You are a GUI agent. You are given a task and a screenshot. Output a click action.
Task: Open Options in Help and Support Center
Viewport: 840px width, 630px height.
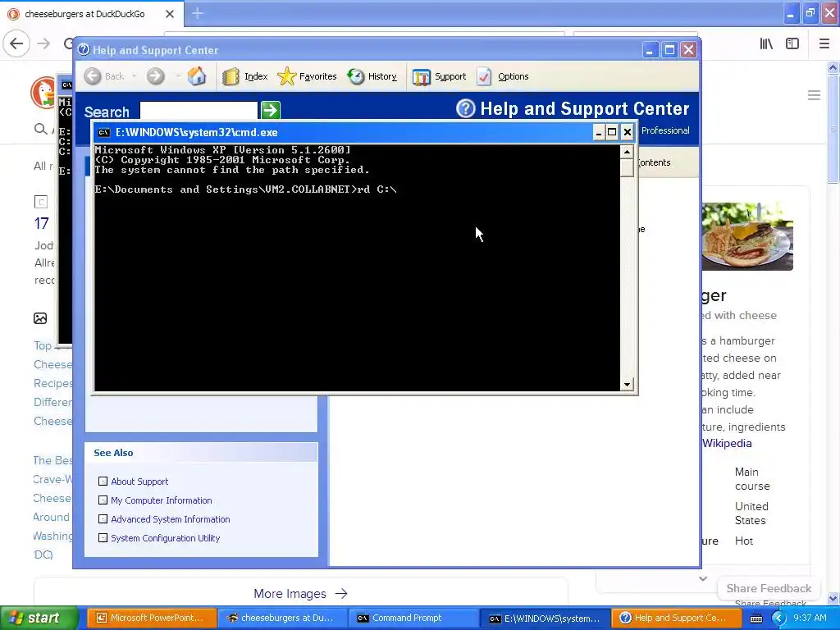503,76
